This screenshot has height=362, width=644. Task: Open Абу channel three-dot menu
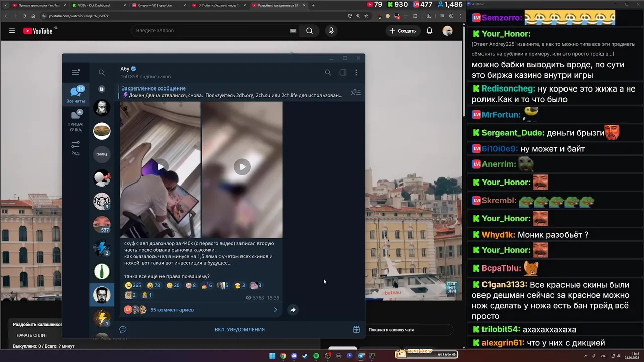coord(356,73)
